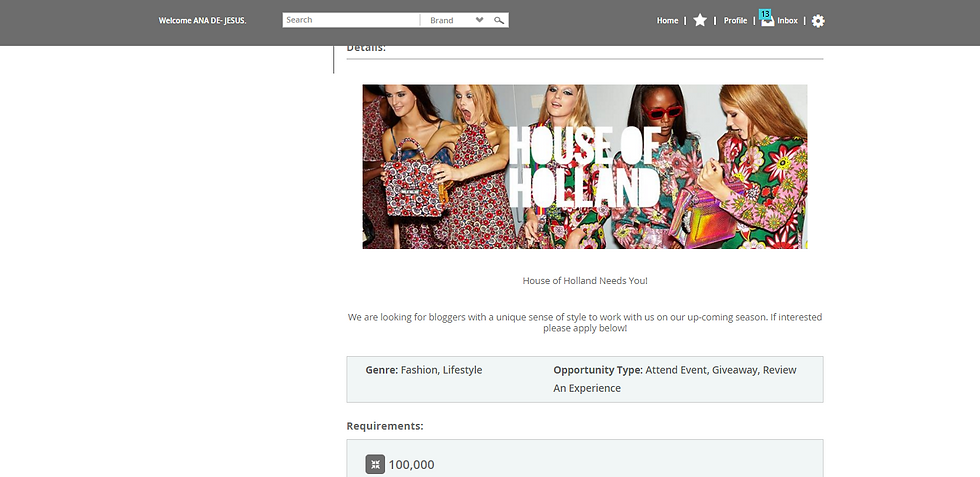980x477 pixels.
Task: Click the '100,000' value
Action: [x=411, y=464]
